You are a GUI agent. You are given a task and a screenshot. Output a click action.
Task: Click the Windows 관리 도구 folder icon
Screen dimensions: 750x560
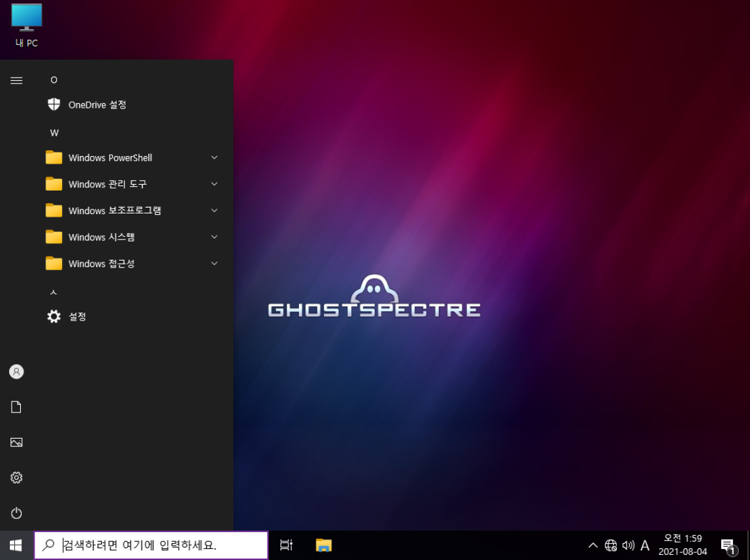(x=54, y=183)
